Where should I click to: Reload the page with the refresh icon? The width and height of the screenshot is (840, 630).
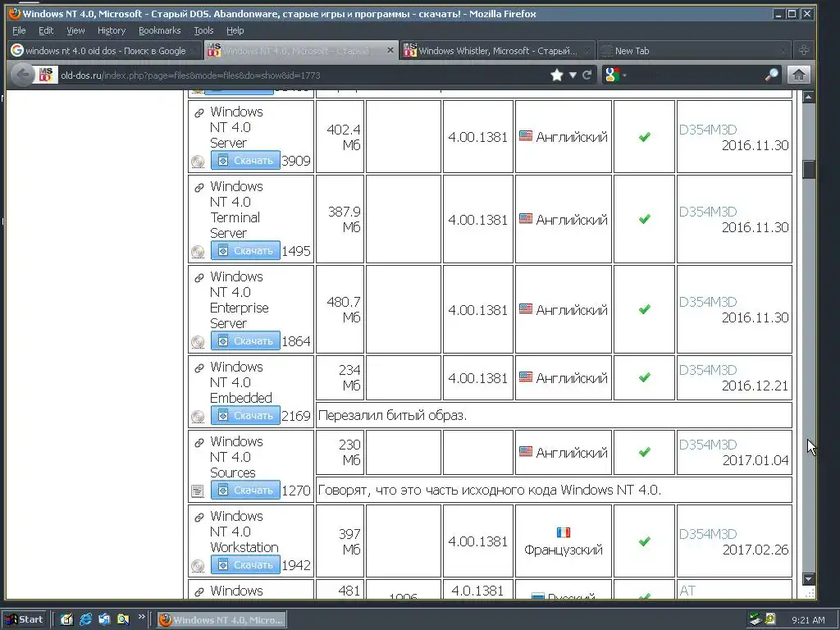point(587,75)
